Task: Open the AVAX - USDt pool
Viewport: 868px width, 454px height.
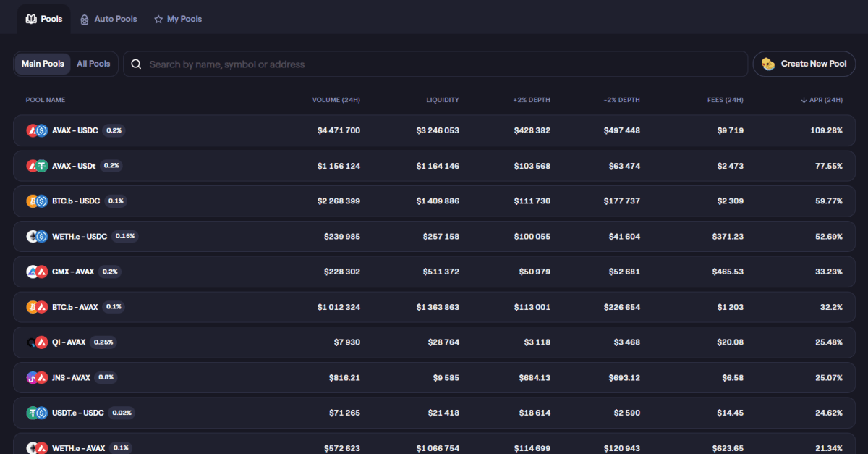Action: click(x=434, y=166)
